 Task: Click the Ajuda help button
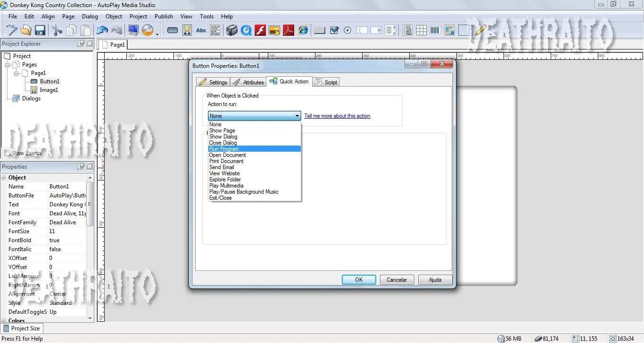[435, 279]
